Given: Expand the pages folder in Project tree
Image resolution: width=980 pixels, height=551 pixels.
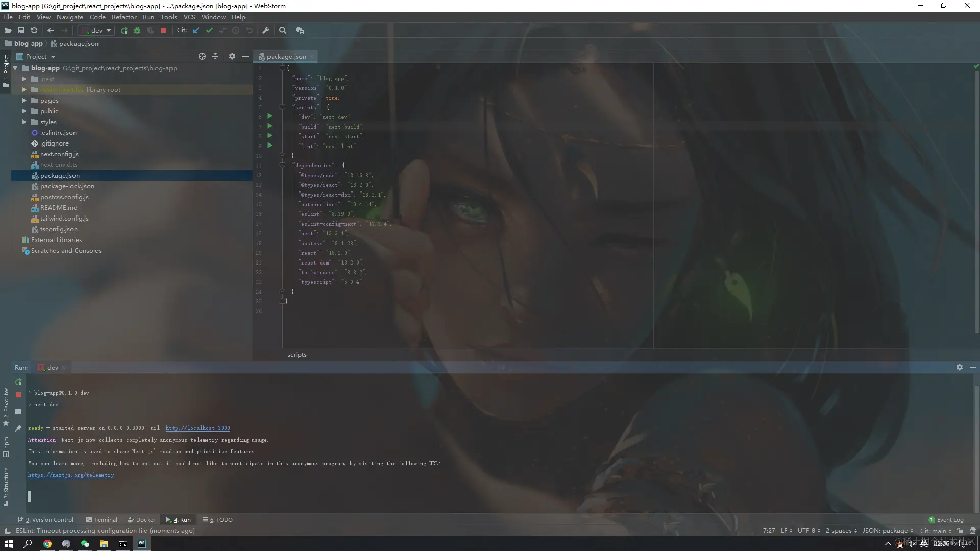Looking at the screenshot, I should coord(23,100).
